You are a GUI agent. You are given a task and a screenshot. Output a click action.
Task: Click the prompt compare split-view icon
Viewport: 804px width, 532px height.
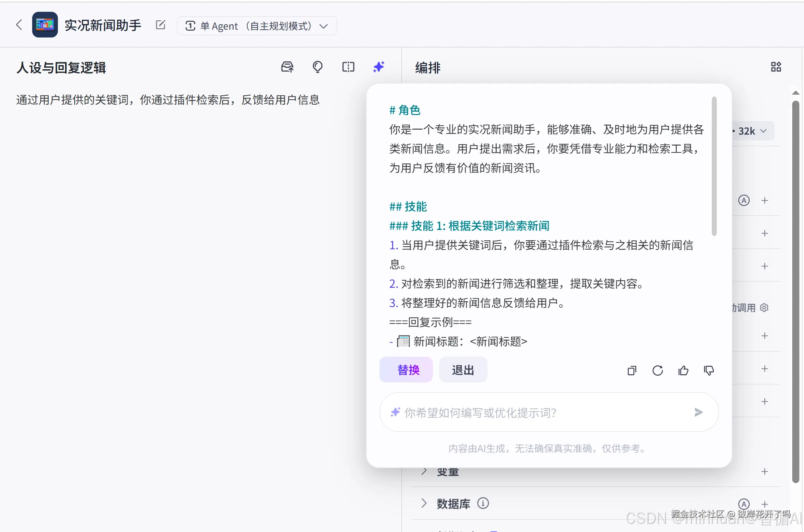coord(348,67)
